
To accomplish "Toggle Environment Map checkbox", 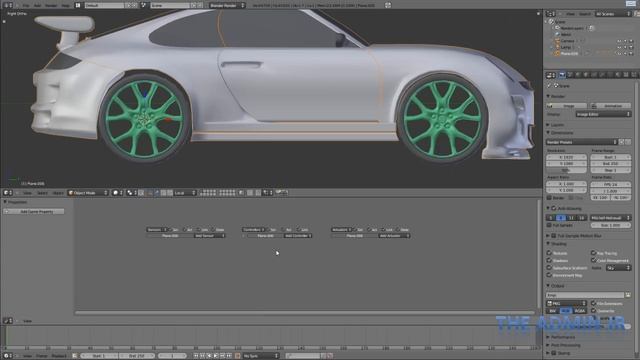I will (549, 275).
